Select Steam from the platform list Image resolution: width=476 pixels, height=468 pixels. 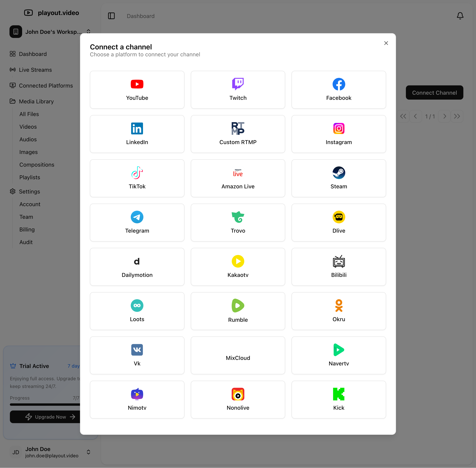[339, 178]
